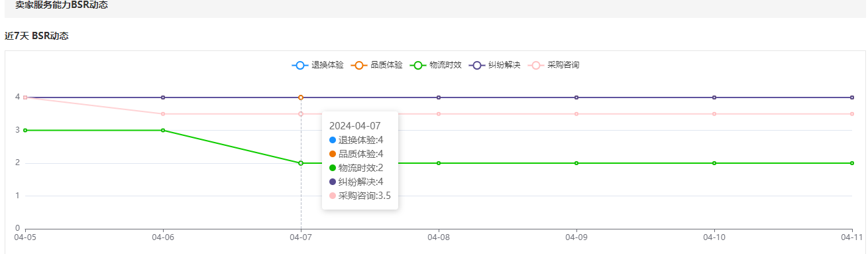
Task: Click green 物流时效 point at 04-09
Action: tap(576, 163)
